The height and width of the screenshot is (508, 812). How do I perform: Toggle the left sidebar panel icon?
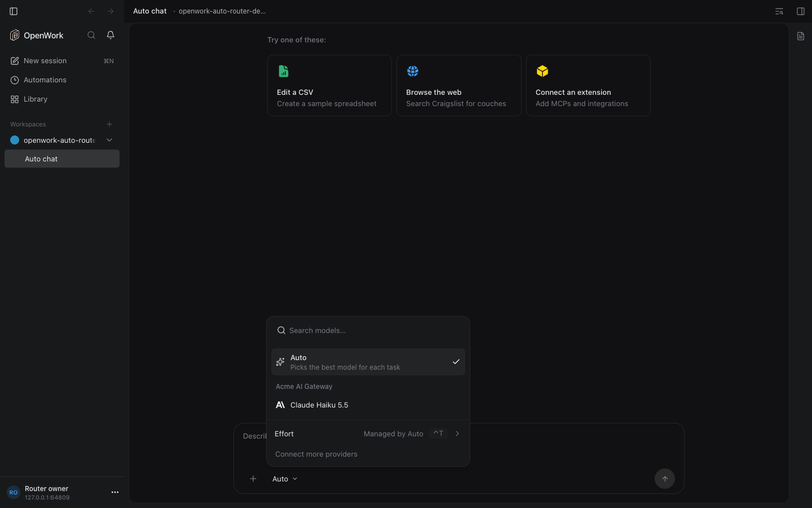pyautogui.click(x=14, y=11)
